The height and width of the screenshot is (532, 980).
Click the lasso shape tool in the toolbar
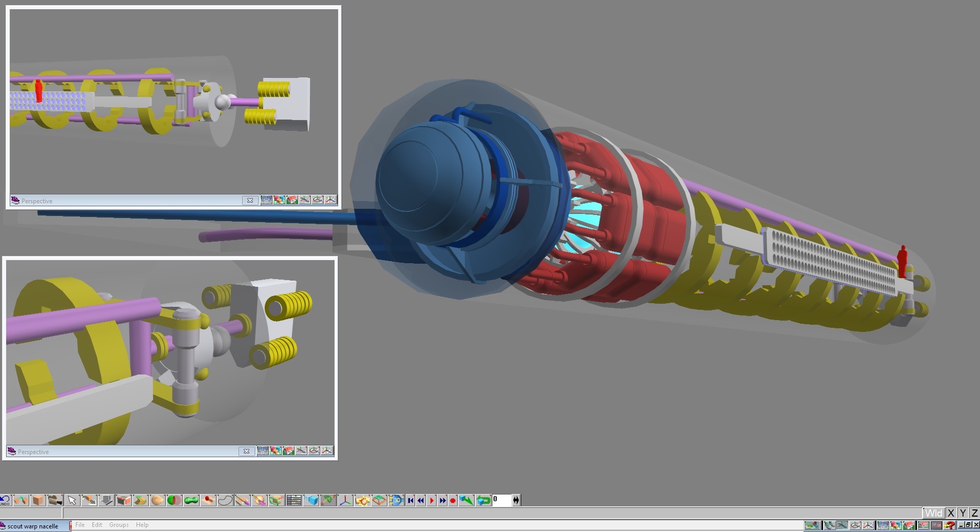coord(225,500)
